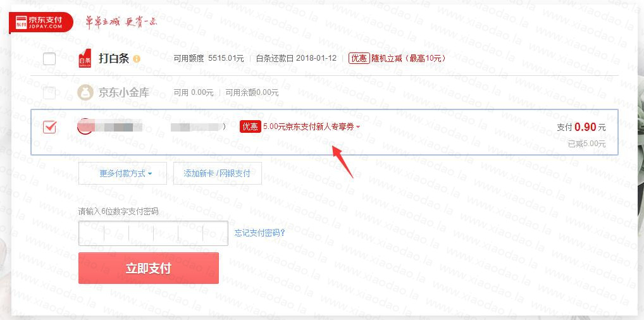This screenshot has width=644, height=320.
Task: Click 随机立减 (最高10元) promotion text
Action: [x=409, y=58]
